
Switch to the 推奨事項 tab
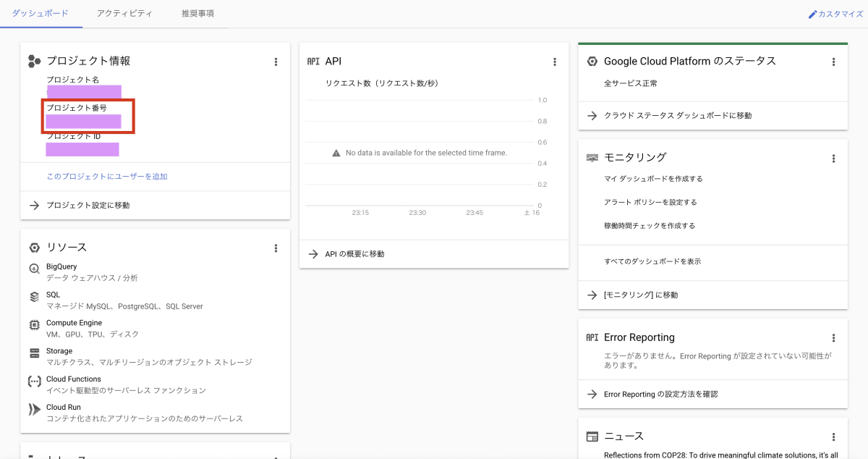(x=197, y=14)
